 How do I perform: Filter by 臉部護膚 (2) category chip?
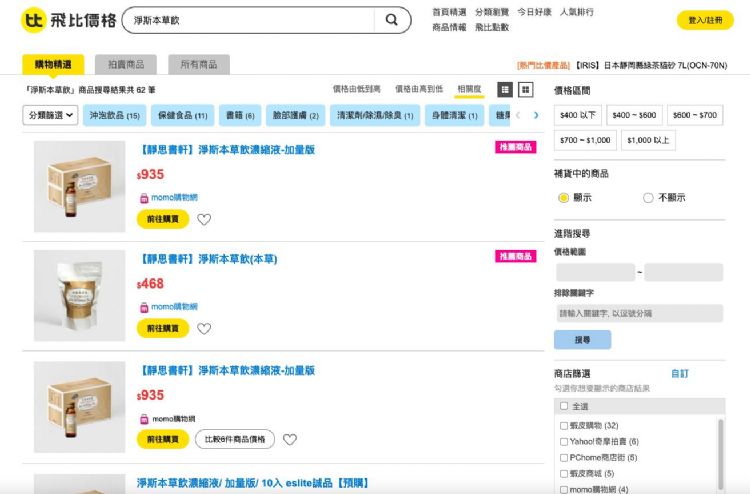[x=296, y=115]
